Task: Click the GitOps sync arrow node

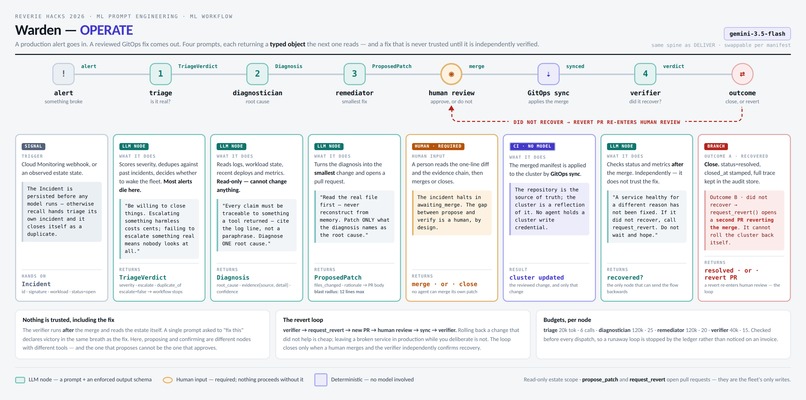Action: [548, 74]
